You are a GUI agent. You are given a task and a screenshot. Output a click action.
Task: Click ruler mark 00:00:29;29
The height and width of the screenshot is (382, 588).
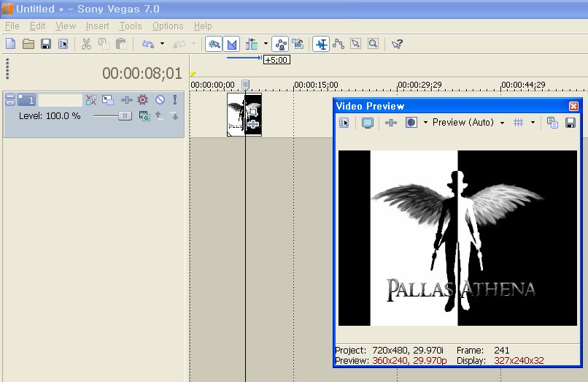point(419,85)
